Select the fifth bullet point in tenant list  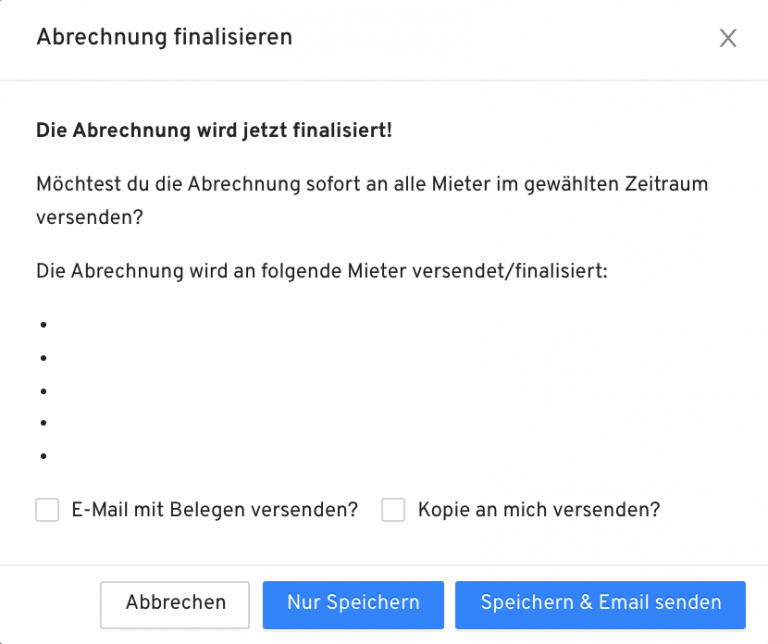point(44,456)
